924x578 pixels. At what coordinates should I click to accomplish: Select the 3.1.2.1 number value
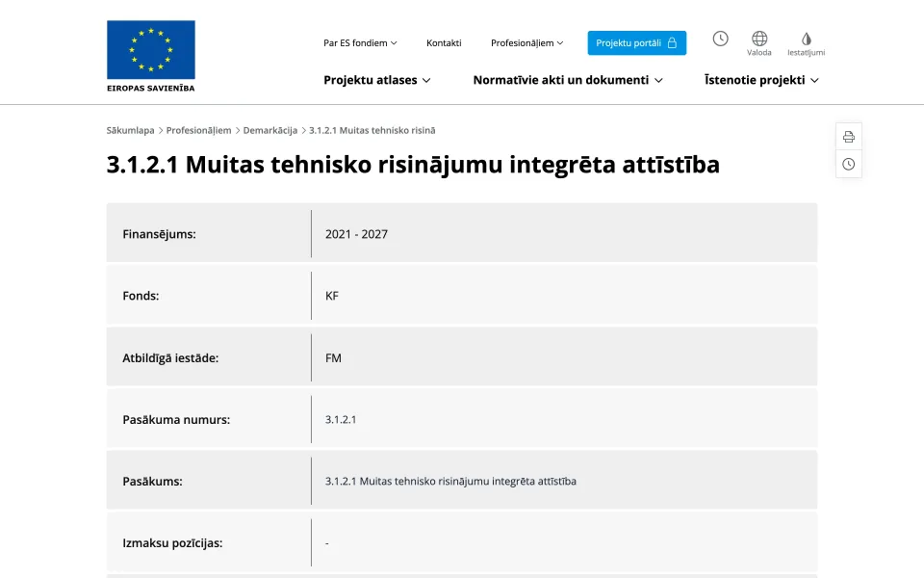click(x=341, y=420)
